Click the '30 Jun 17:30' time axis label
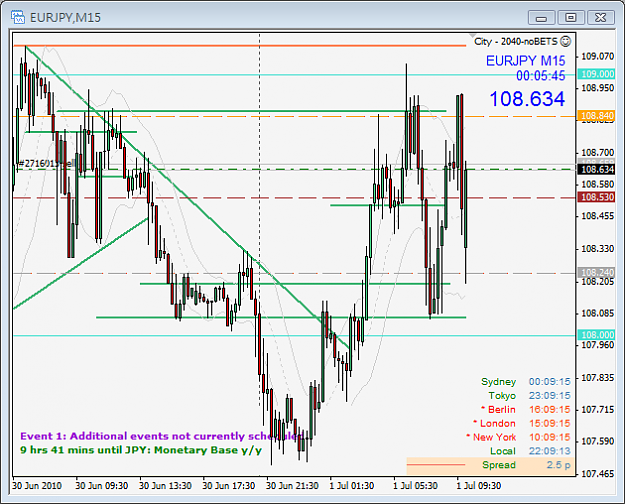The height and width of the screenshot is (504, 625). [229, 486]
